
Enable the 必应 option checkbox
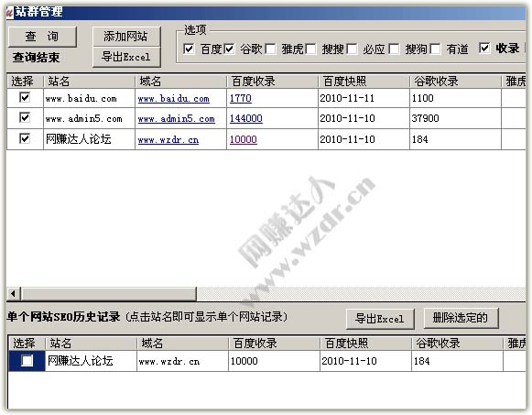(352, 49)
